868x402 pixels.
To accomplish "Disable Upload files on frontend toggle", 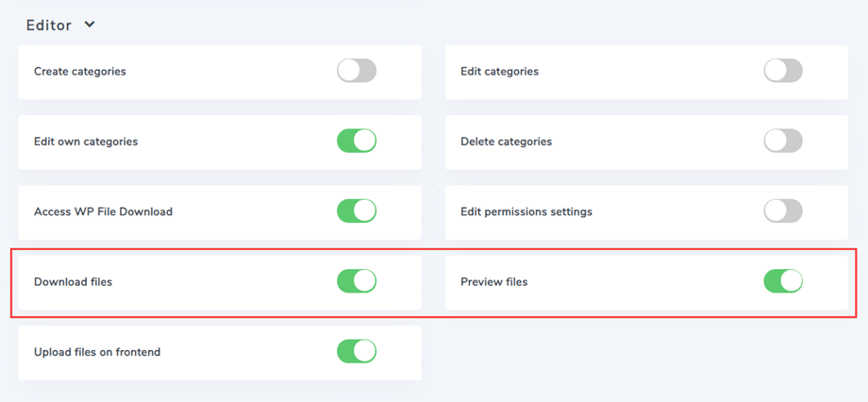I will (357, 352).
